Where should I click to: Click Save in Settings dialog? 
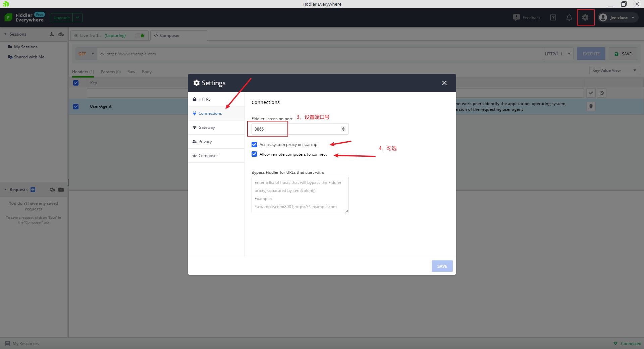point(442,266)
